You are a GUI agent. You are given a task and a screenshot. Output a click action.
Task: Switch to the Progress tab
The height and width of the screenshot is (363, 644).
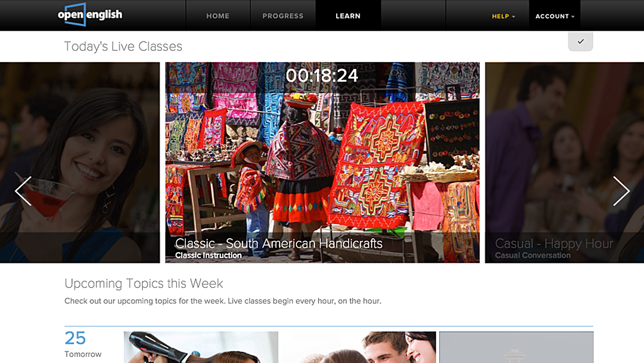pyautogui.click(x=283, y=16)
